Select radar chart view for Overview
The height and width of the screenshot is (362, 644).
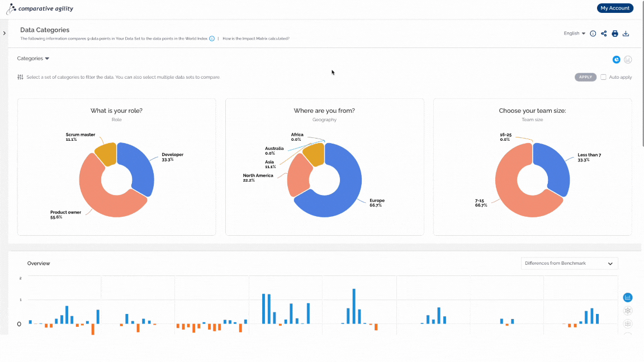tap(628, 311)
